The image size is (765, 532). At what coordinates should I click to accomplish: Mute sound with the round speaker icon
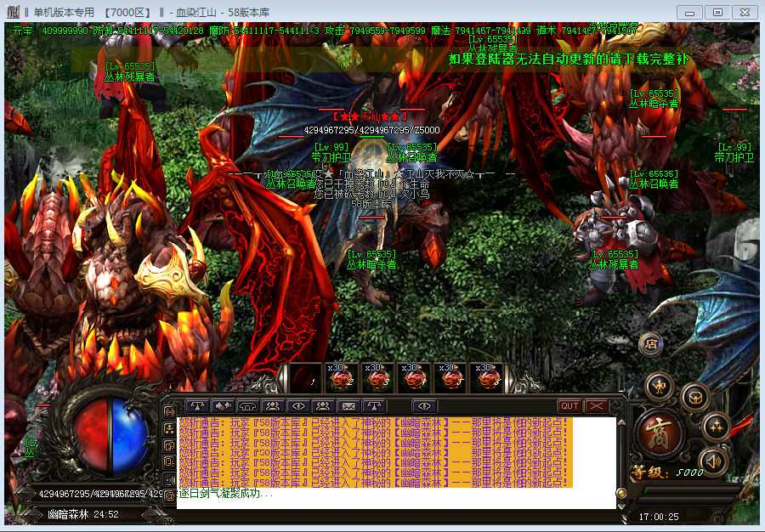click(713, 461)
